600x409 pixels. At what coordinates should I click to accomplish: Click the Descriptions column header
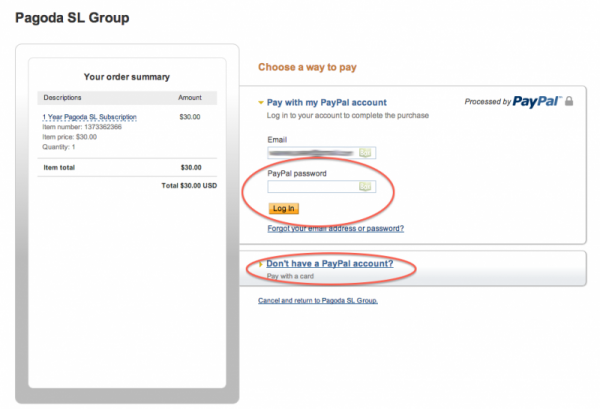62,98
